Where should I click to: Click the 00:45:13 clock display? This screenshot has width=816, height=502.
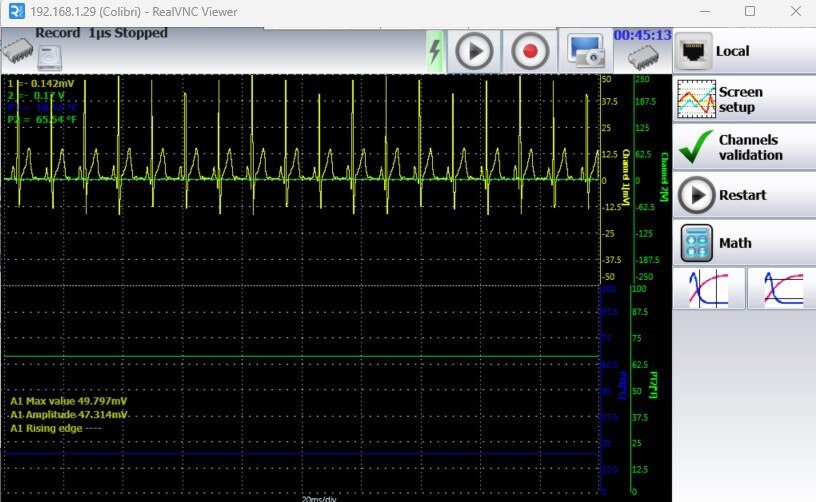pos(642,35)
